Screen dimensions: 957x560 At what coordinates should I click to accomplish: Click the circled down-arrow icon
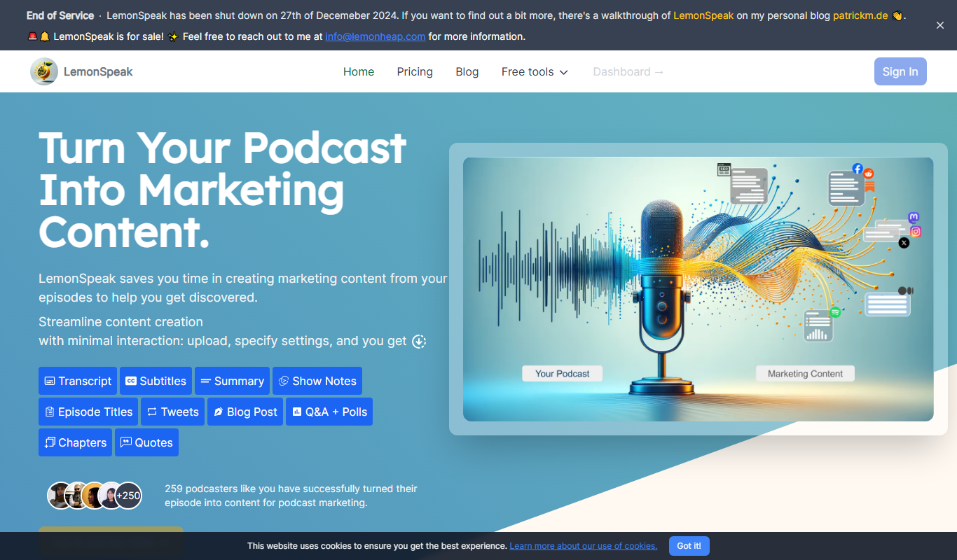point(419,342)
